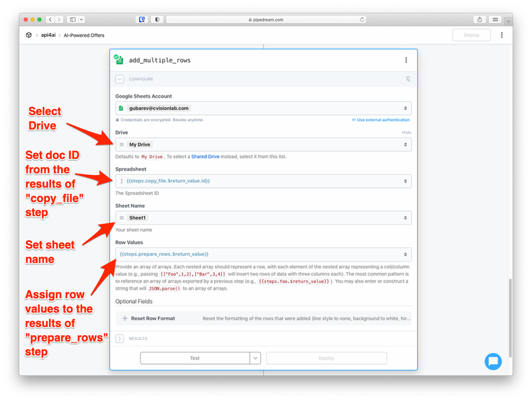Viewport: 532px width, 401px height.
Task: Collapse the Configure section
Action: [120, 79]
